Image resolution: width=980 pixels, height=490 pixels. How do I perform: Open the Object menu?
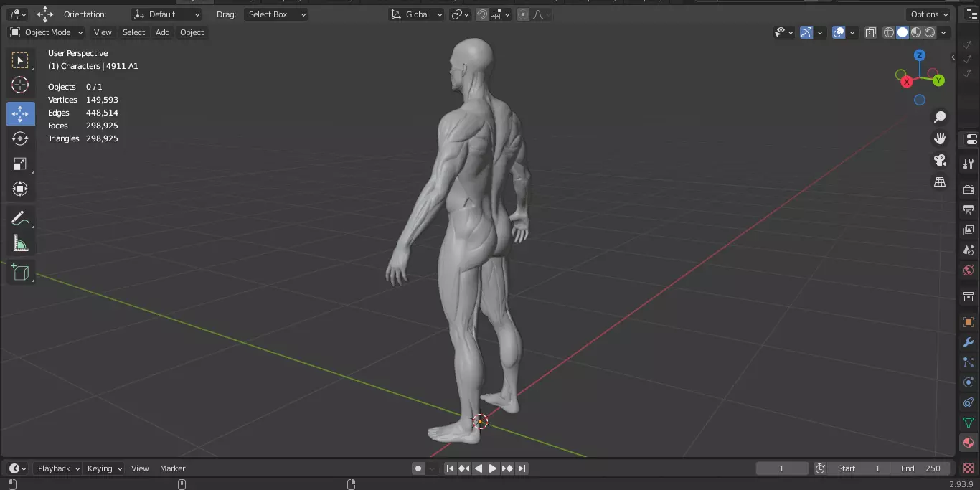[192, 32]
